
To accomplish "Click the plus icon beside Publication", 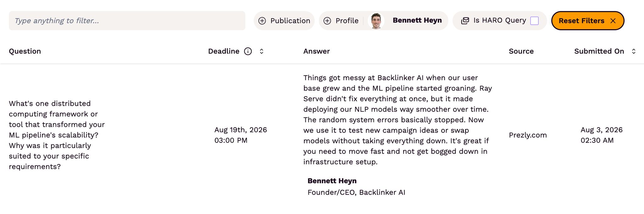I will pos(262,21).
